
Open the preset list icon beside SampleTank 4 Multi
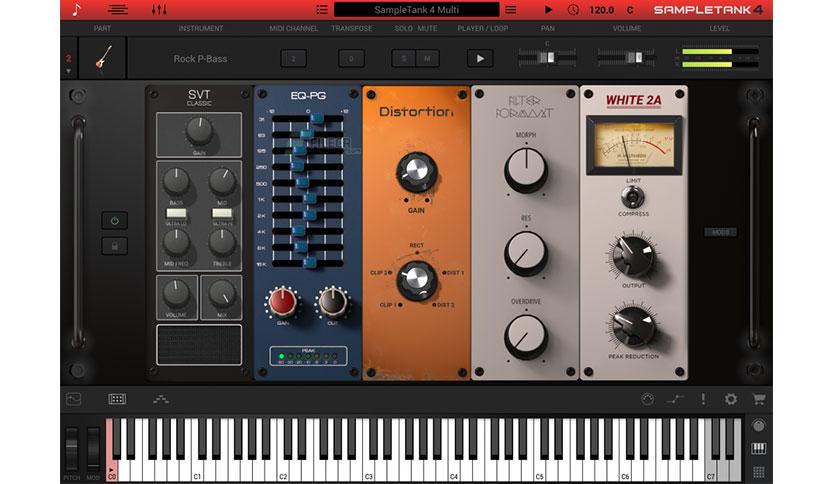point(321,10)
